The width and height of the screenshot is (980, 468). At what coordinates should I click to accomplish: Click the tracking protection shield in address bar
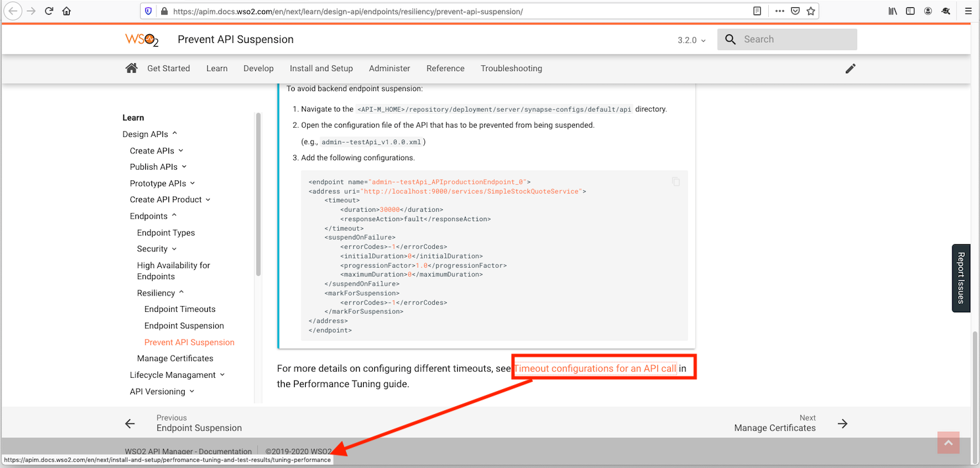[x=148, y=11]
